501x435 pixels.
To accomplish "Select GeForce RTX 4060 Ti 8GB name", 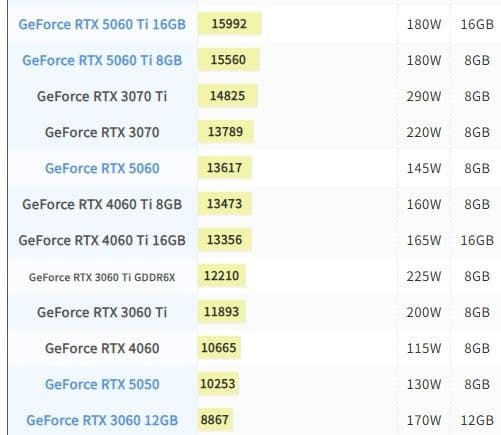I will pyautogui.click(x=102, y=204).
